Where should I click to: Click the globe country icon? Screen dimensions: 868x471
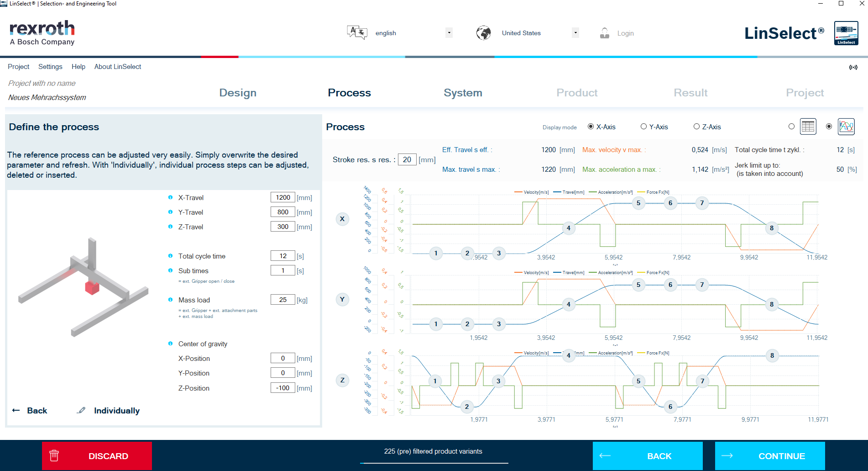click(x=483, y=33)
